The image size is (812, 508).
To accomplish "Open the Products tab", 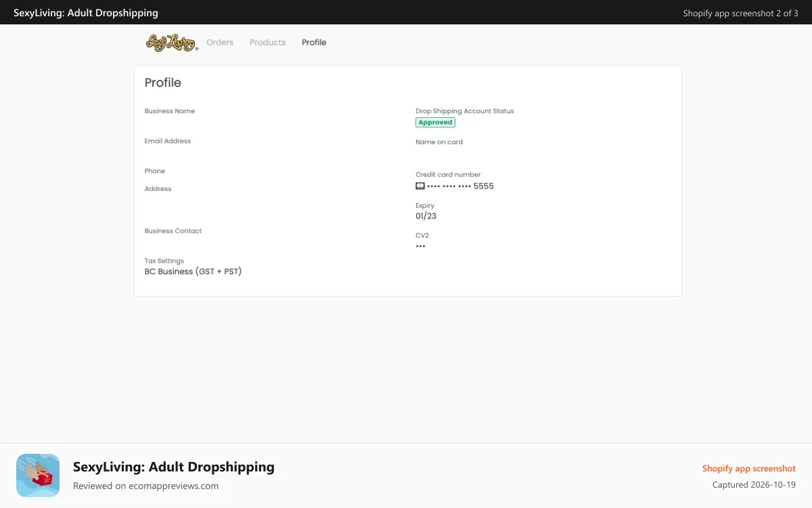I will click(267, 42).
